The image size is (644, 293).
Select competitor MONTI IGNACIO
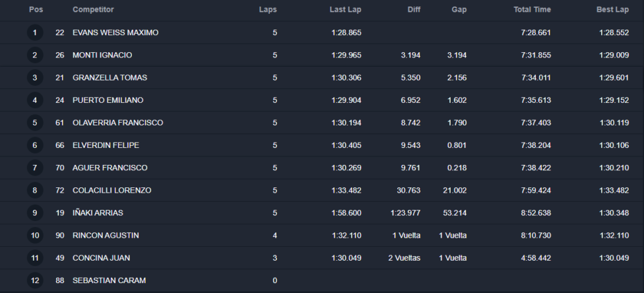click(102, 55)
